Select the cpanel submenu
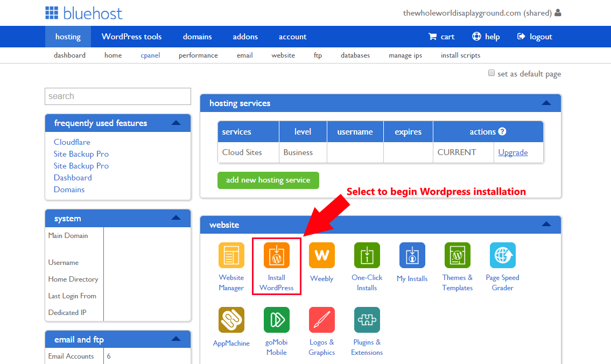Viewport: 611px width, 364px height. point(150,55)
